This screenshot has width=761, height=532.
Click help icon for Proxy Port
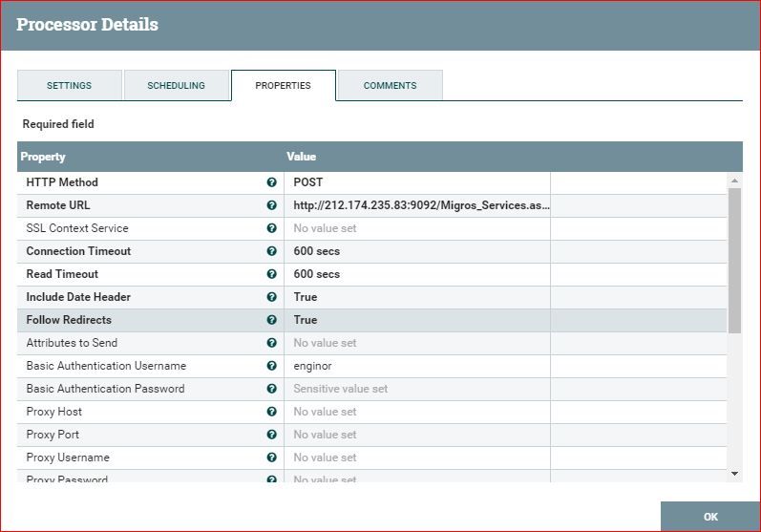pos(272,435)
